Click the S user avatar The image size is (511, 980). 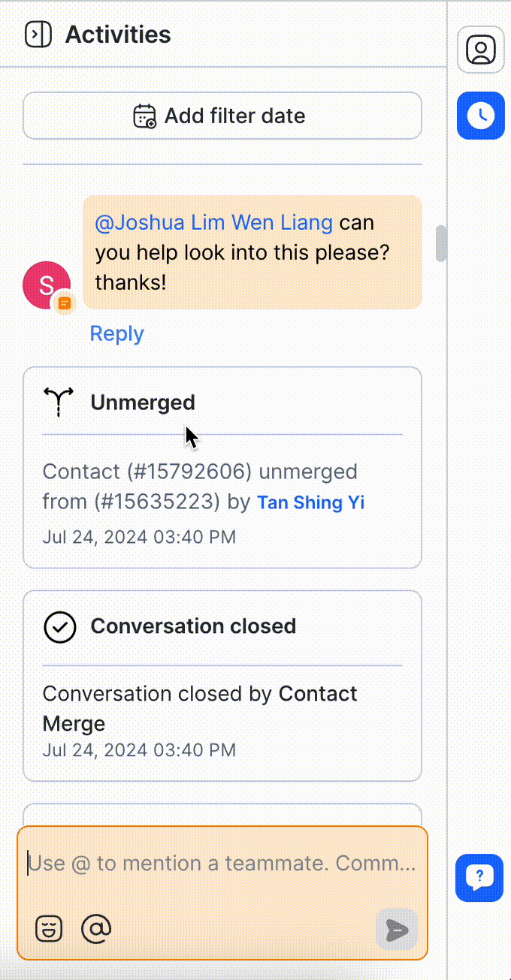47,285
